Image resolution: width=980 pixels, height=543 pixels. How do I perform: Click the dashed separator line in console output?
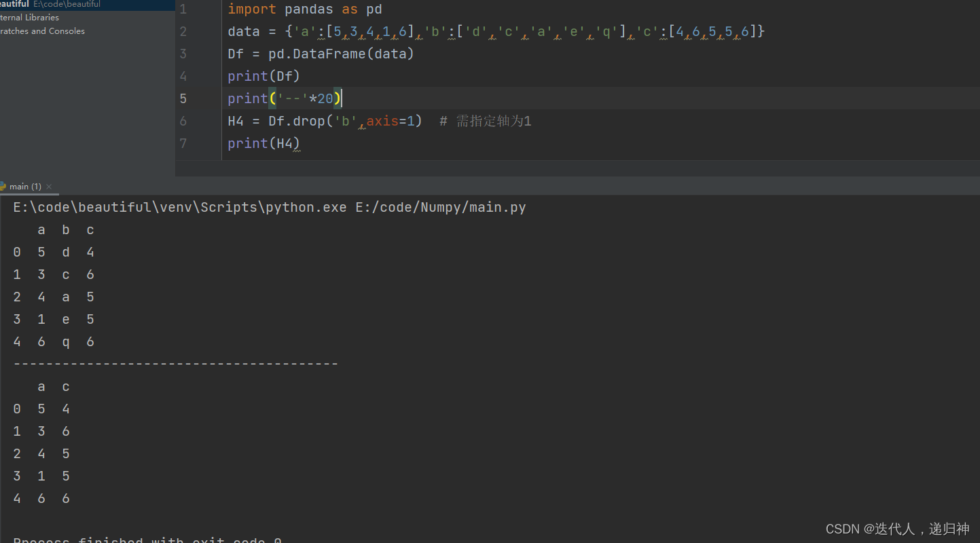tap(175, 364)
